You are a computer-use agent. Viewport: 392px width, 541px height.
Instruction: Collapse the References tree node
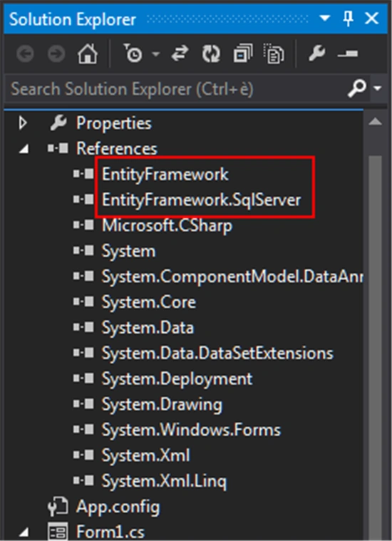[x=24, y=149]
